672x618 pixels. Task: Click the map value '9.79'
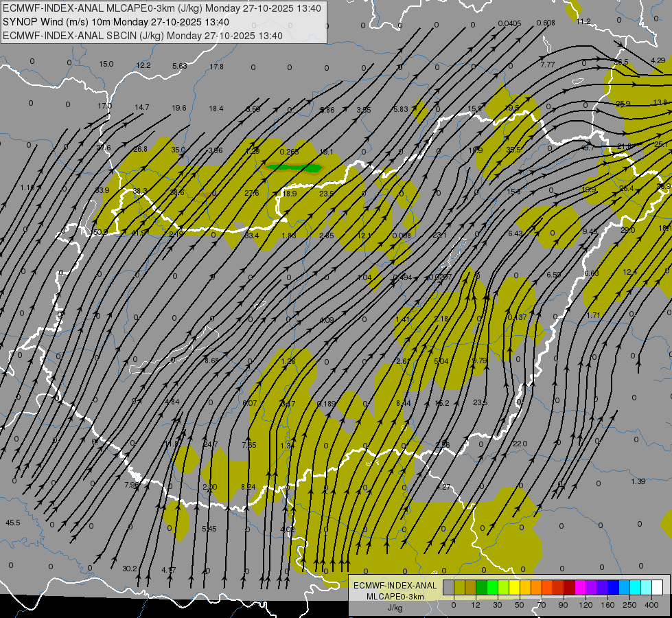pyautogui.click(x=480, y=360)
